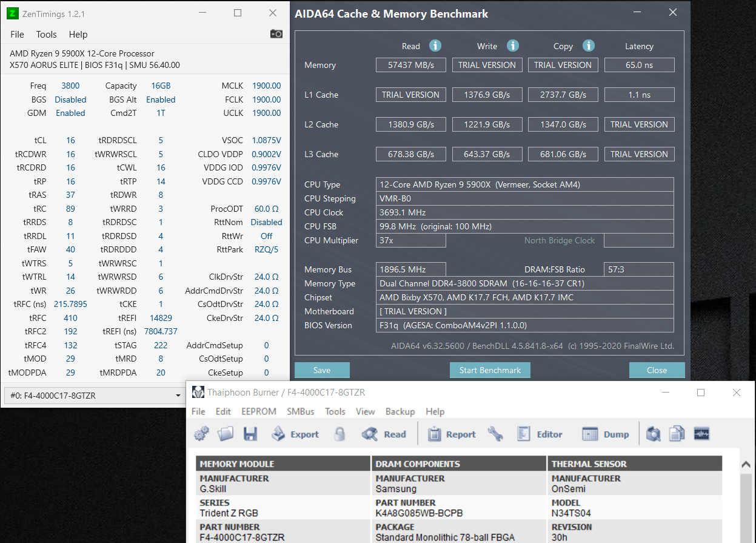The height and width of the screenshot is (543, 756).
Task: Click the floppy disk save icon in Thaiphoon Burner
Action: 250,434
